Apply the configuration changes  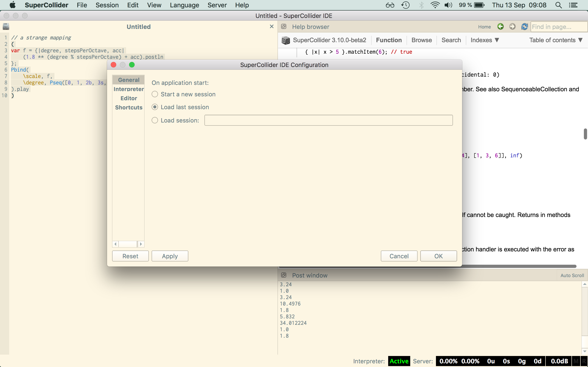[x=170, y=256]
